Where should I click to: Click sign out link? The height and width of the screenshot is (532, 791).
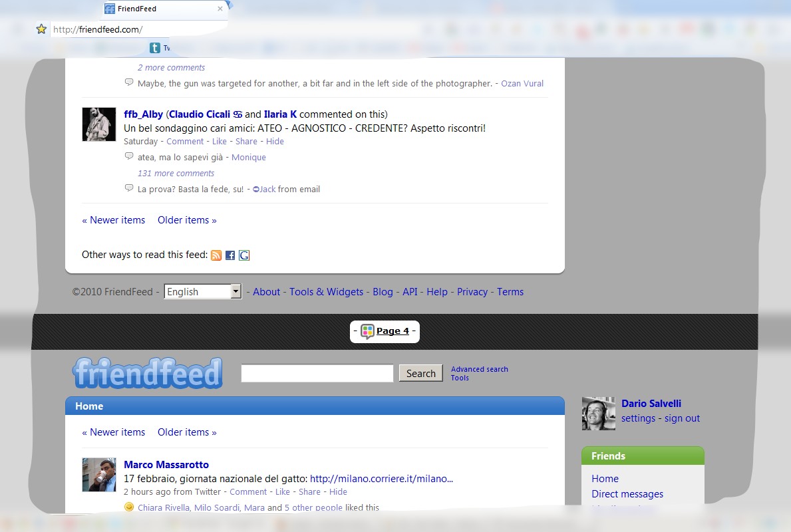point(682,418)
